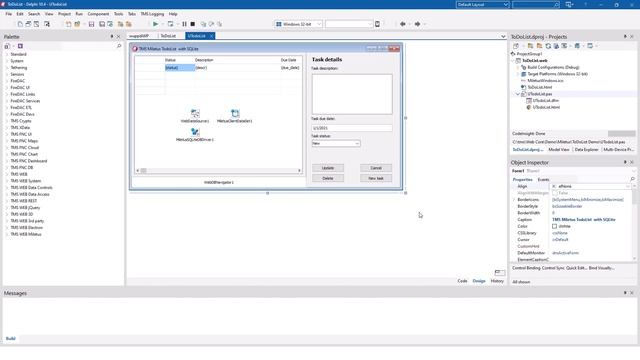Click the Object Inspector search magnifier icon
Viewport: 640px width, 360px height.
coord(632,179)
